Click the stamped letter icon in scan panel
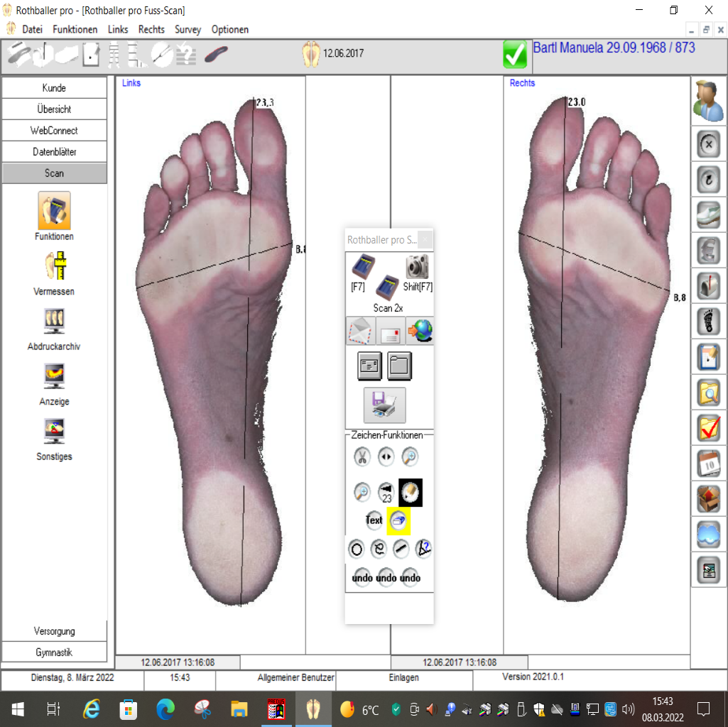The image size is (728, 727). click(390, 332)
